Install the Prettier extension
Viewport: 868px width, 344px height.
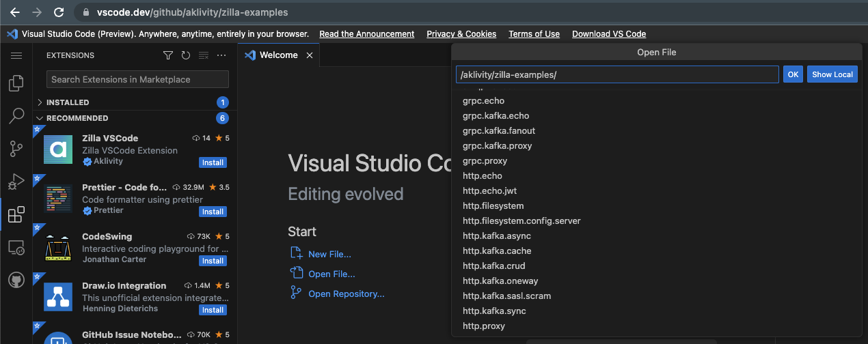pos(213,212)
